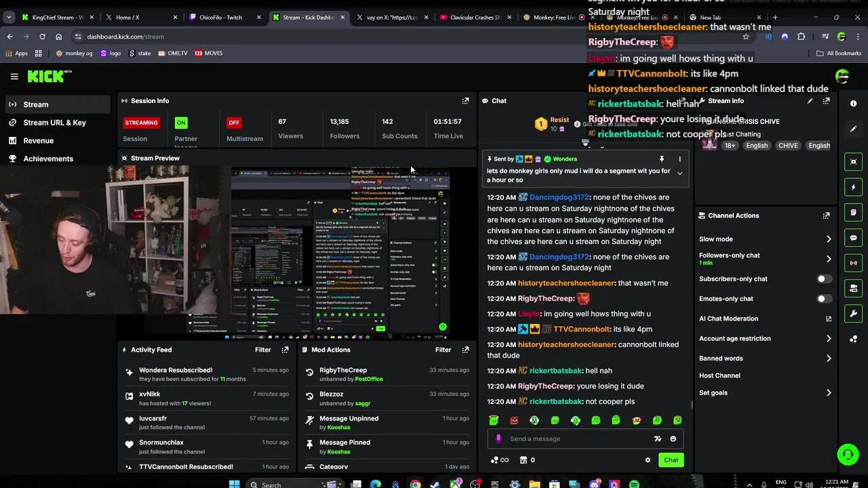The height and width of the screenshot is (488, 868).
Task: Open Achievements in left sidebar
Action: 48,159
